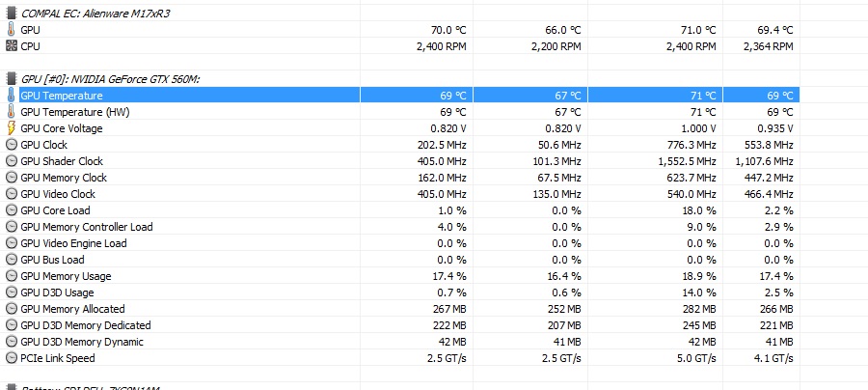Click the chip icon beside NVIDIA GeForce GTX 560M
This screenshot has height=390, width=868.
click(11, 78)
